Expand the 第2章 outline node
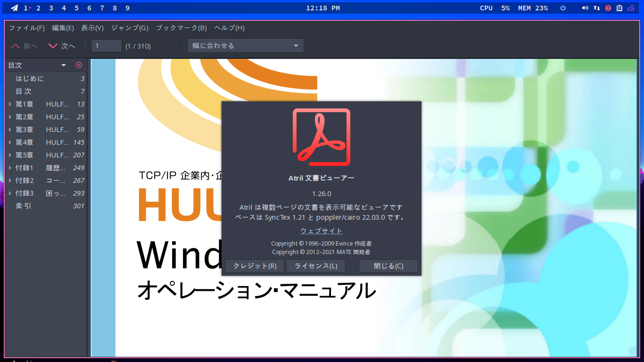 [x=10, y=117]
